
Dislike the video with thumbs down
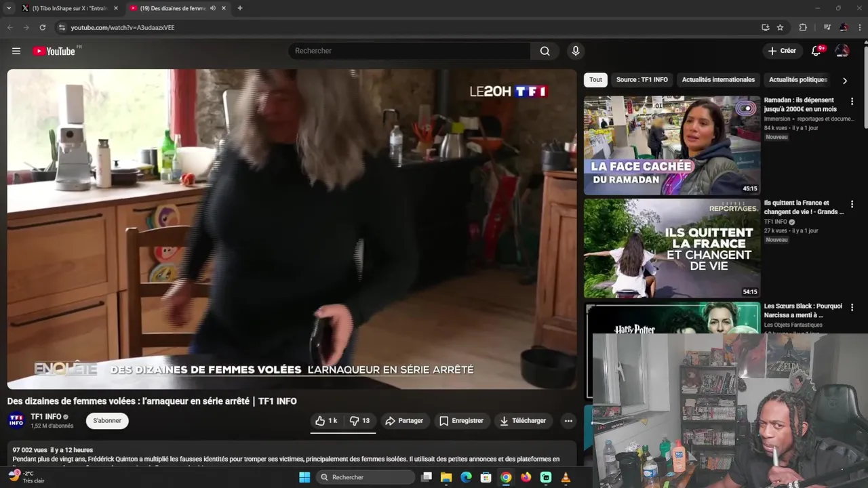click(359, 421)
